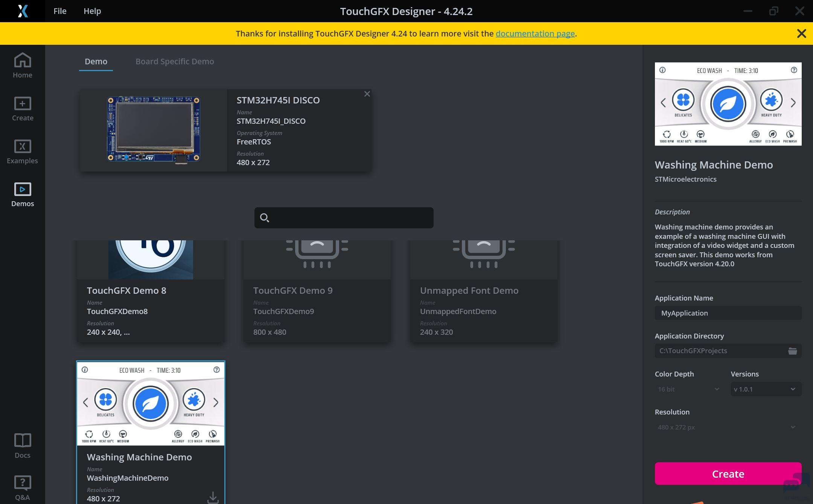Click the info icon in preview image

point(662,70)
